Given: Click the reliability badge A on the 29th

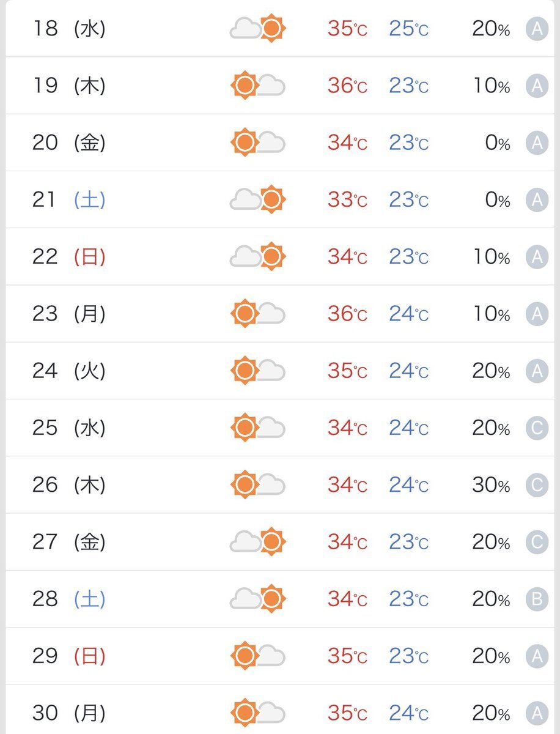Looking at the screenshot, I should coord(537,656).
